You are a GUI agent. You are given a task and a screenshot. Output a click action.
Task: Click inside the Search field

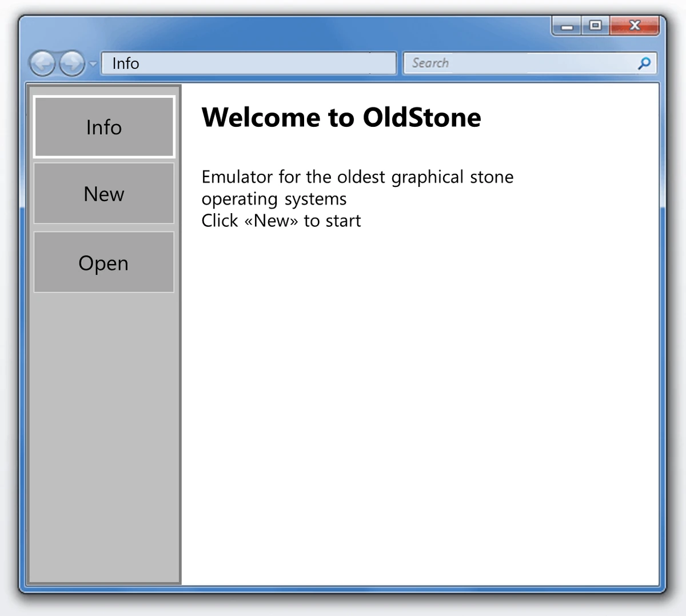[514, 63]
